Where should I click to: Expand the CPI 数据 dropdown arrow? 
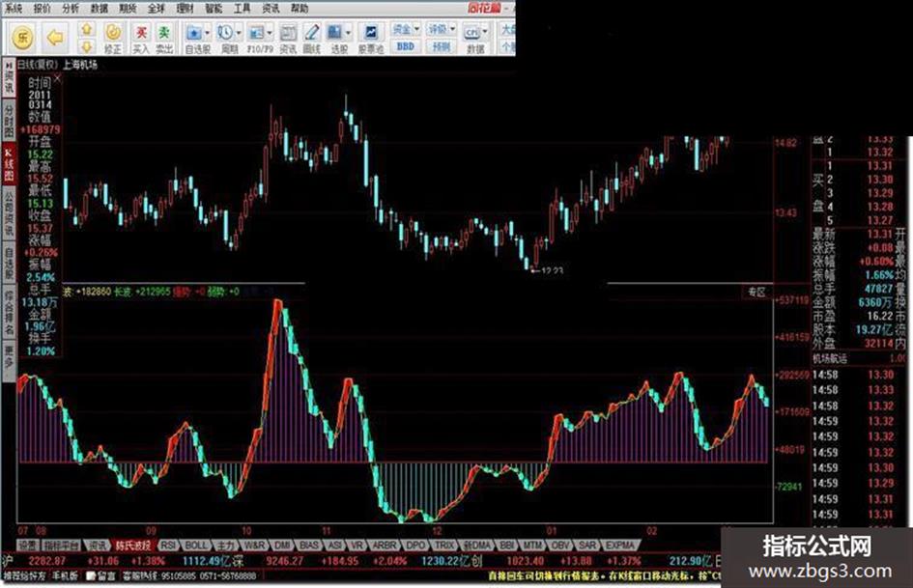(484, 33)
